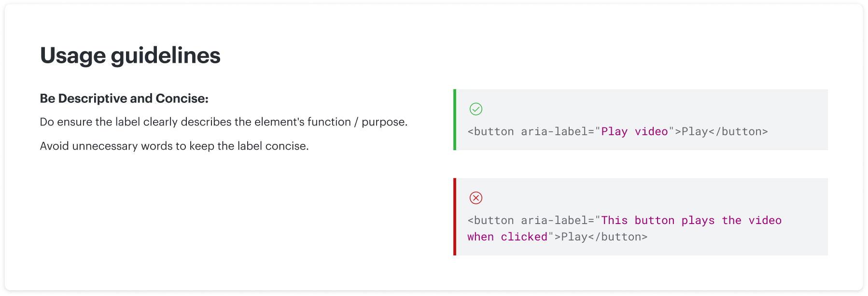Click the gray "Play" text in red example
868x296 pixels.
[574, 237]
